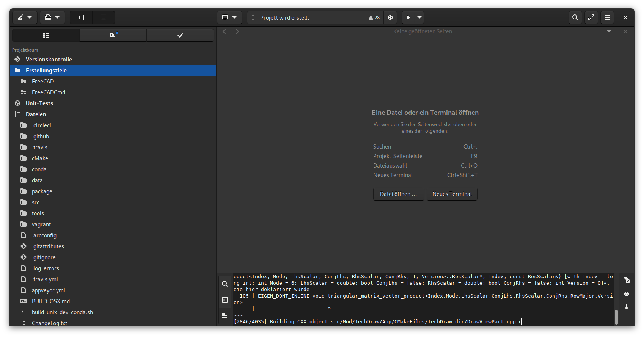Open the search panel in bottom dock
The height and width of the screenshot is (337, 644).
[225, 284]
